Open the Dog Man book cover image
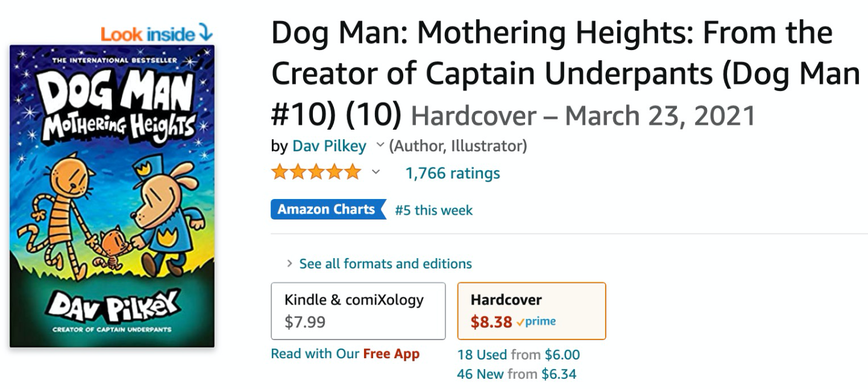The width and height of the screenshot is (868, 389). click(x=112, y=196)
